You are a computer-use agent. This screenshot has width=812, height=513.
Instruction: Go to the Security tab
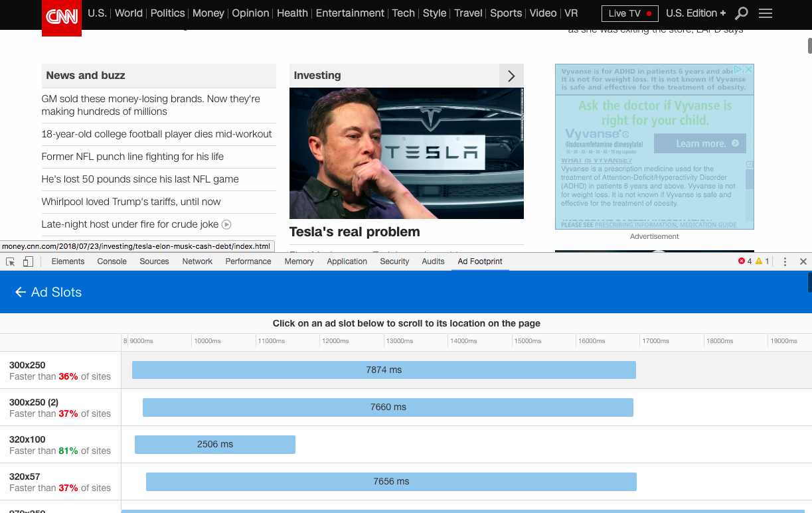click(x=394, y=261)
